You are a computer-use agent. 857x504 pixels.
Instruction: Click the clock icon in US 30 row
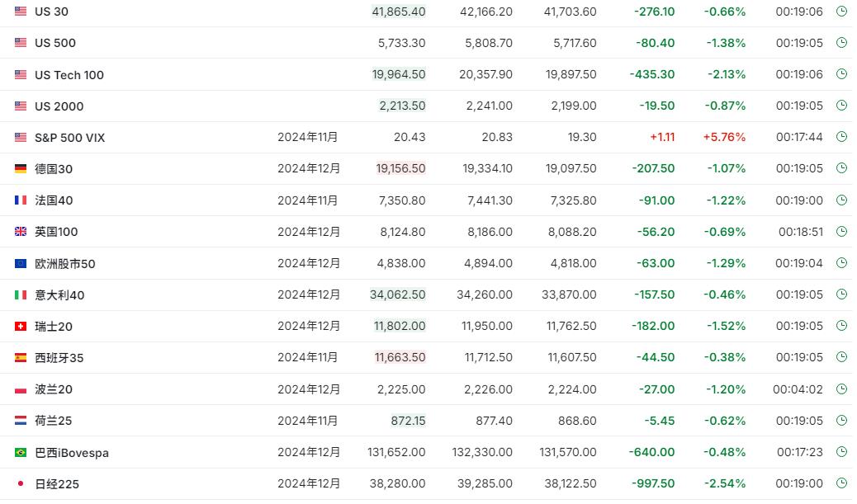[x=841, y=12]
